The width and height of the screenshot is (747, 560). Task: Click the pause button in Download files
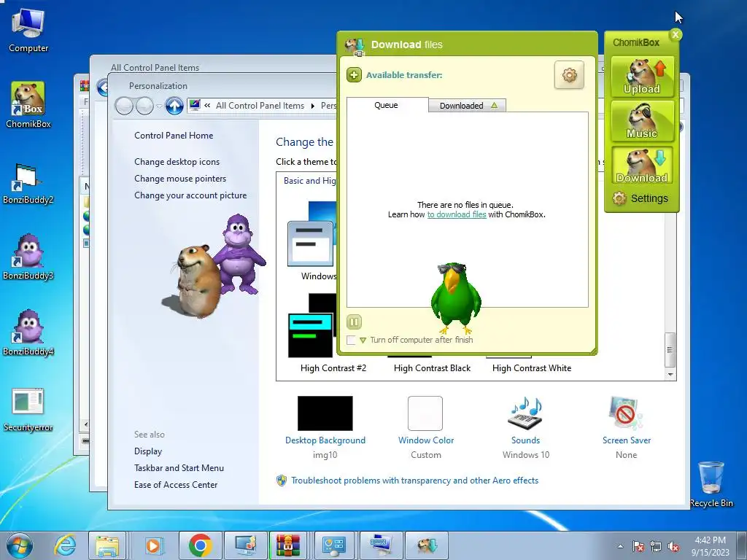point(354,322)
